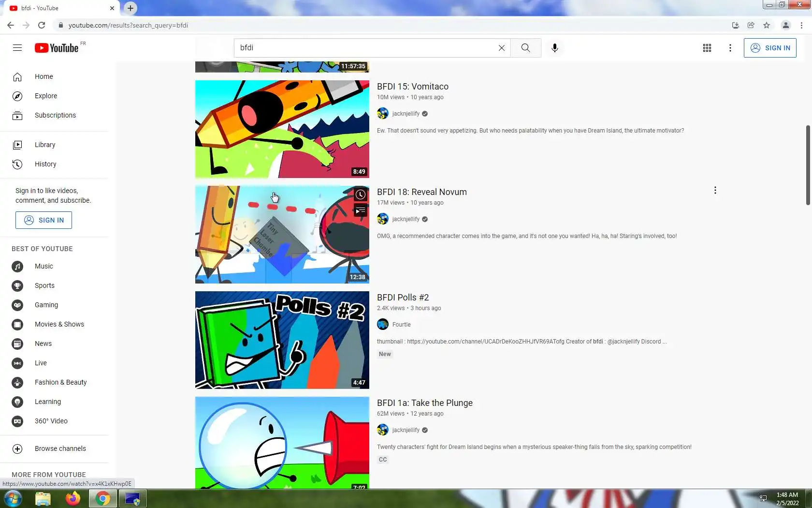This screenshot has width=812, height=508.
Task: Open the BFDI 15: Vomitaco title link
Action: tap(413, 87)
